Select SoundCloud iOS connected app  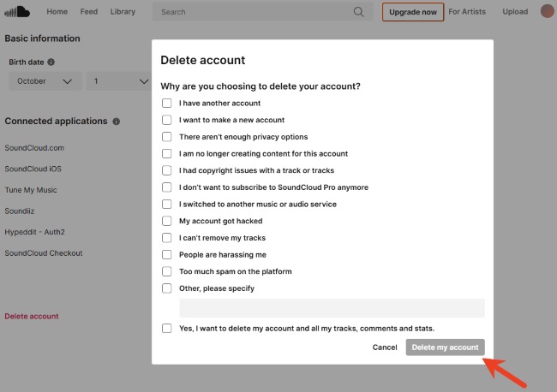coord(33,169)
